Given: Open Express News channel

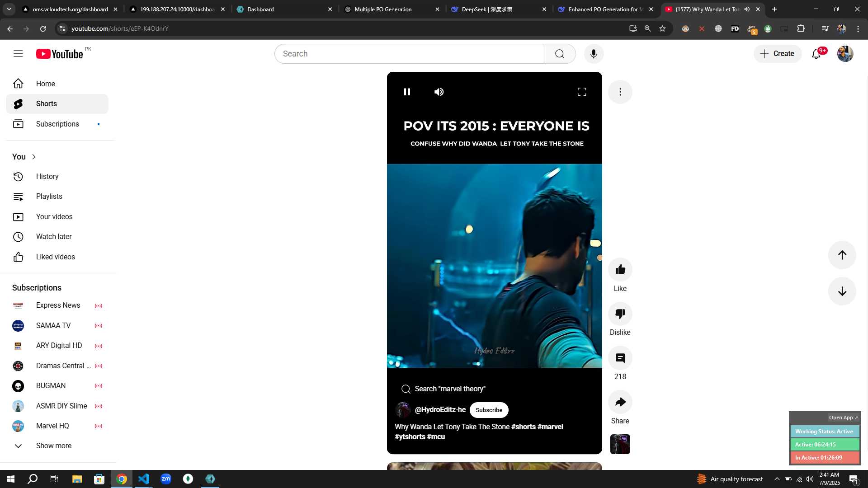Looking at the screenshot, I should pyautogui.click(x=57, y=305).
